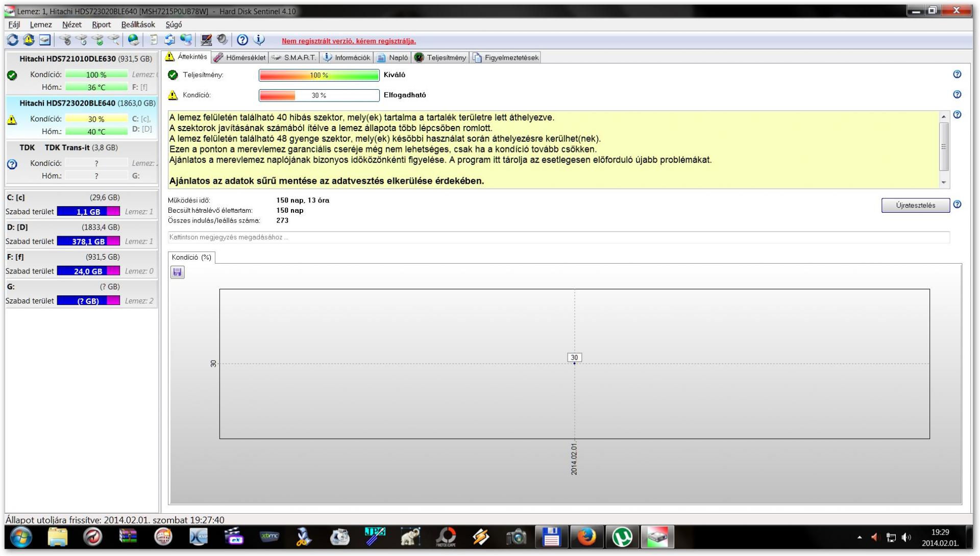
Task: Click the 30 data point on the graph
Action: (x=574, y=363)
